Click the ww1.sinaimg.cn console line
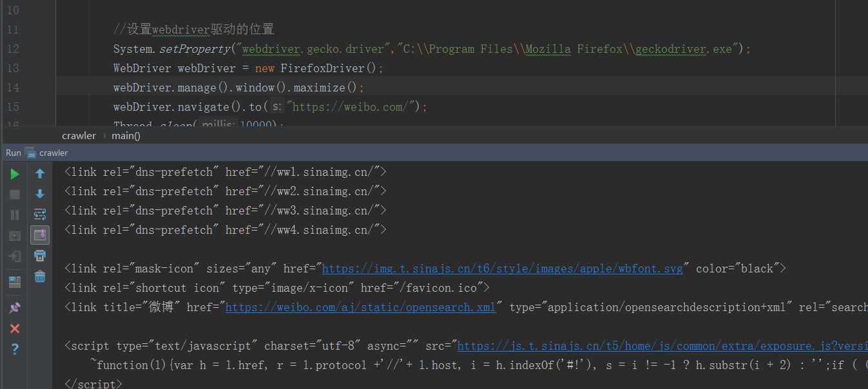The image size is (868, 389). click(x=226, y=172)
